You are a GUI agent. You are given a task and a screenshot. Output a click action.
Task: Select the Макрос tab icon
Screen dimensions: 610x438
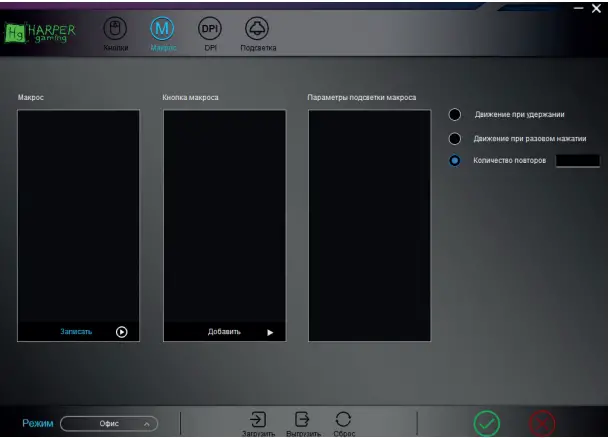[x=162, y=30]
